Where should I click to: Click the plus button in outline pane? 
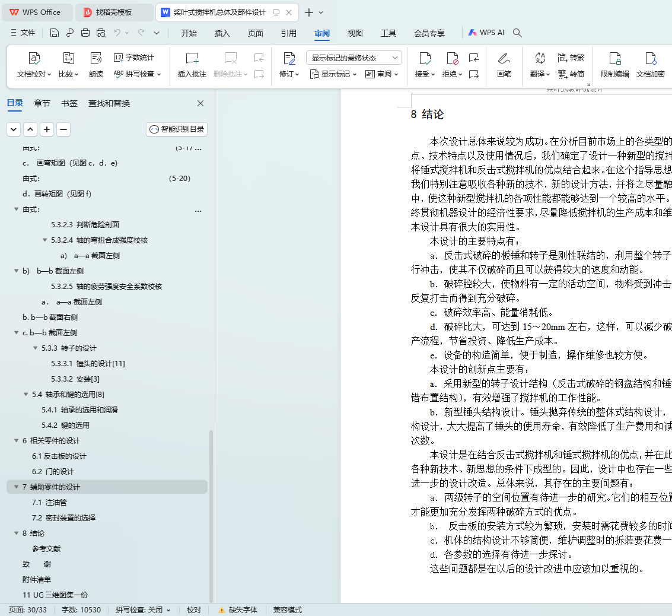(47, 129)
